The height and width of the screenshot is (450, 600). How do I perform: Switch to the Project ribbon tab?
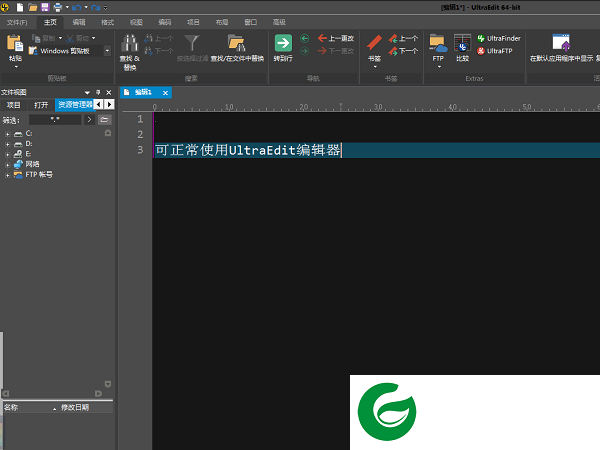click(x=193, y=23)
